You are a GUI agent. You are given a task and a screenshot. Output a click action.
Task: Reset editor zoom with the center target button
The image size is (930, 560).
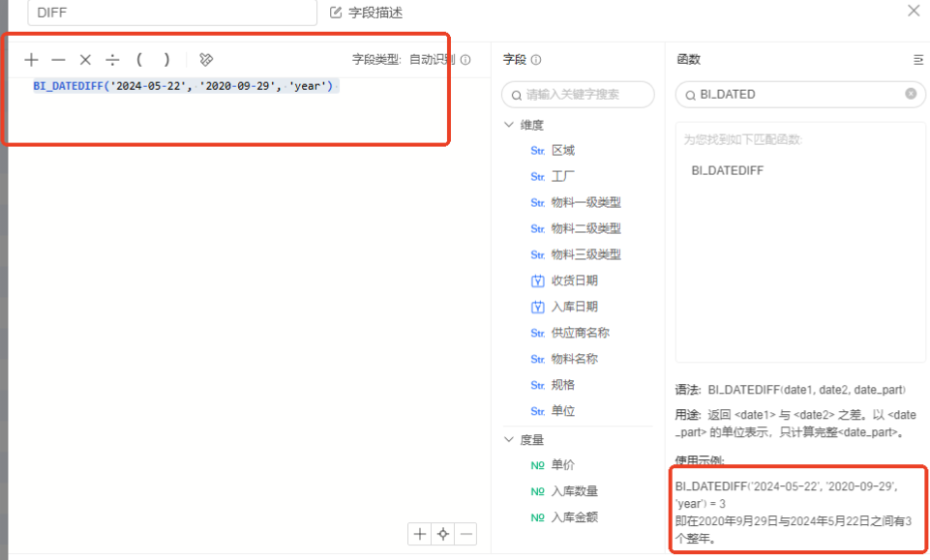[443, 534]
